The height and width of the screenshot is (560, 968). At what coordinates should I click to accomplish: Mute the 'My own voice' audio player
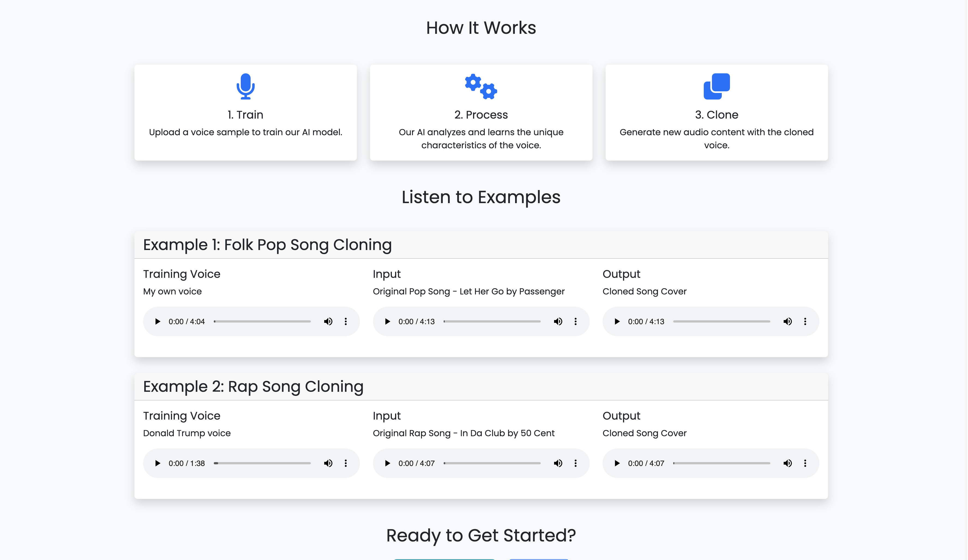tap(328, 321)
